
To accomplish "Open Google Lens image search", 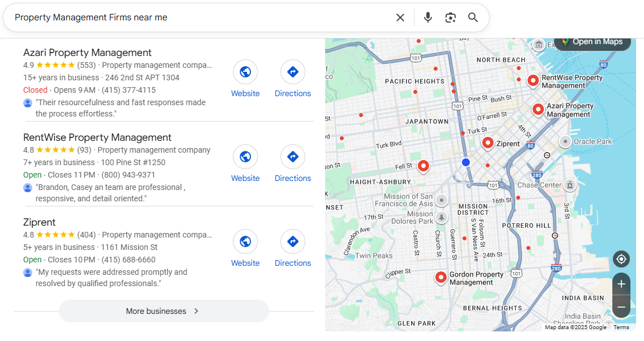I will [x=451, y=18].
